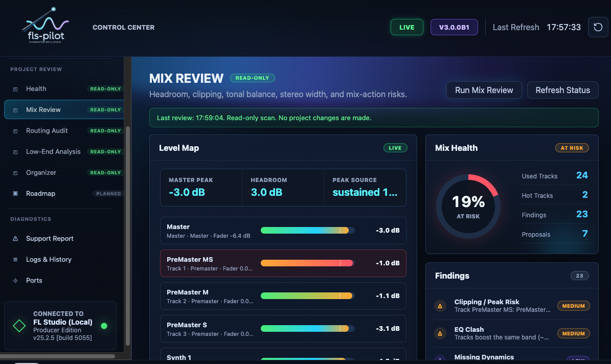This screenshot has height=364, width=611.
Task: Click the 17:57:33 last refresh time
Action: tap(563, 27)
